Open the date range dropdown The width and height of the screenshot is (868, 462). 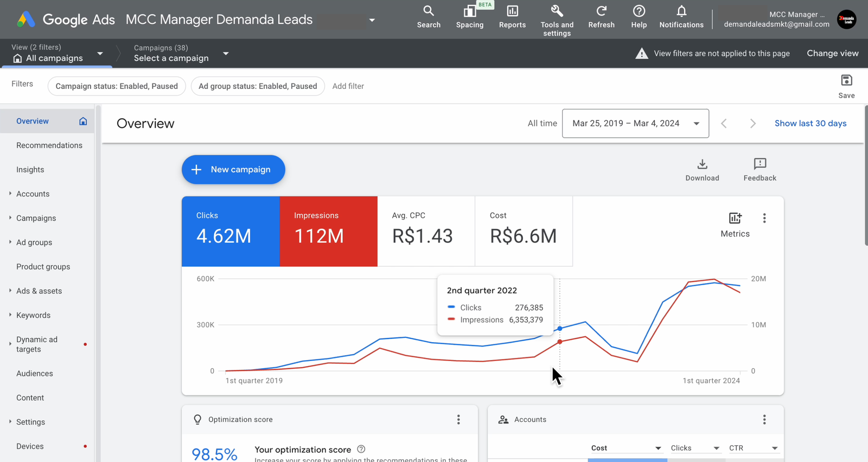coord(635,124)
